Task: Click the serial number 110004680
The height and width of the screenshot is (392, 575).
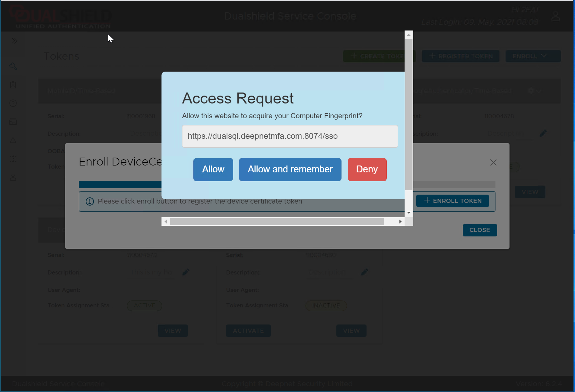Action: [321, 255]
